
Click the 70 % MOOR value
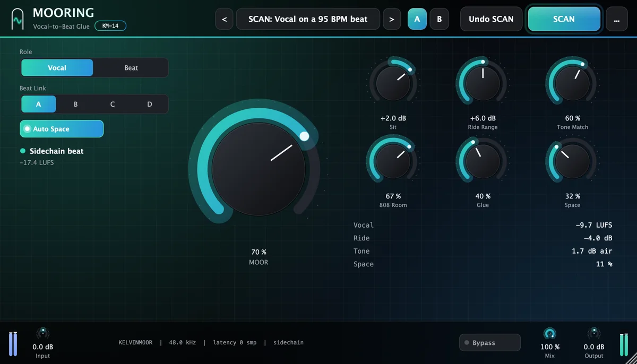pyautogui.click(x=259, y=252)
